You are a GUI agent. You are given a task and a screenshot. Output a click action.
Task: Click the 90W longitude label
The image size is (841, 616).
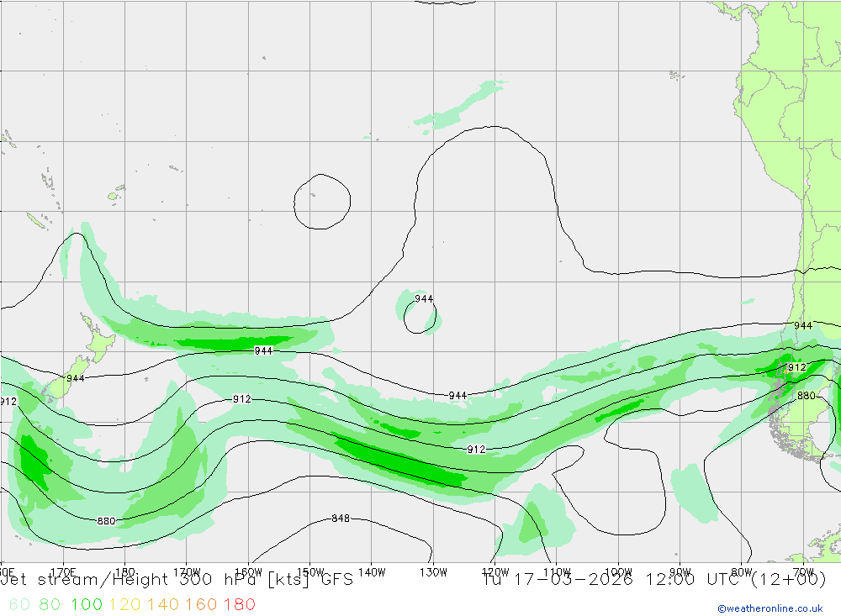pyautogui.click(x=680, y=572)
